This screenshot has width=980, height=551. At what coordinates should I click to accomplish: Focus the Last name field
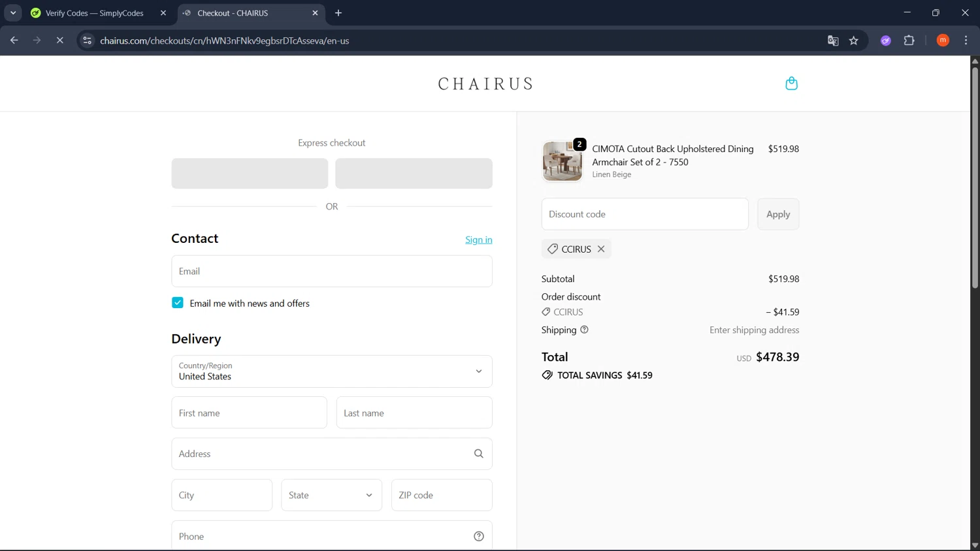414,413
